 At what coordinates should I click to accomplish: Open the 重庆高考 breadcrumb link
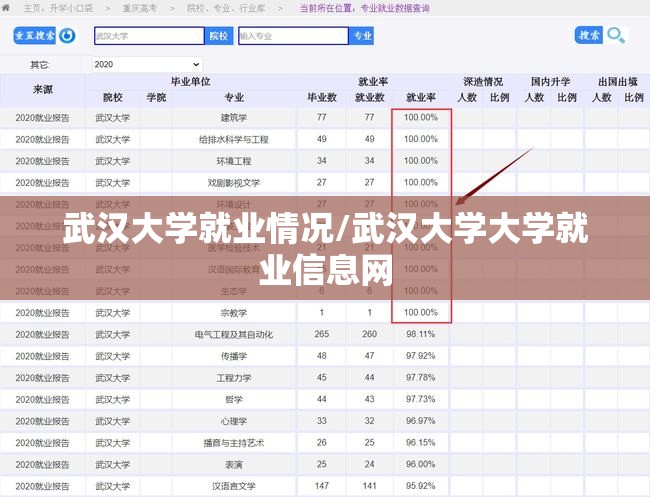click(140, 8)
